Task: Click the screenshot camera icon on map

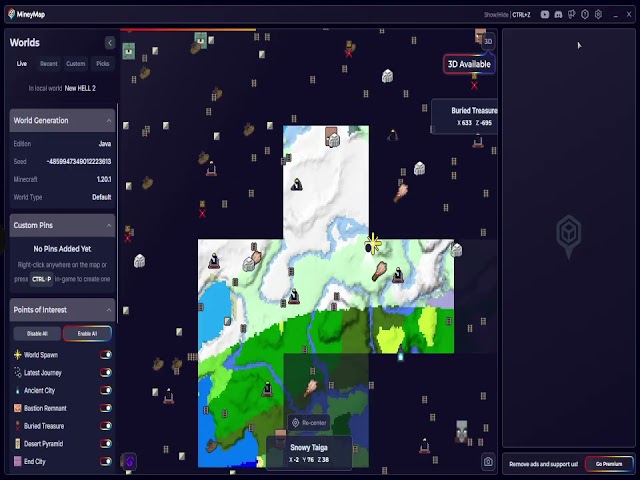Action: tap(488, 462)
